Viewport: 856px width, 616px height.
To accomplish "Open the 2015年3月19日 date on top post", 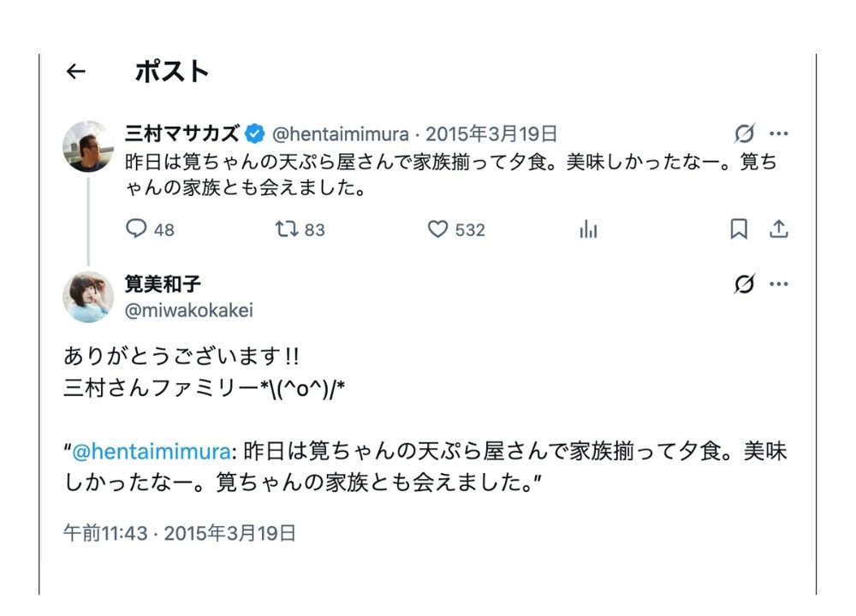I will (x=491, y=134).
